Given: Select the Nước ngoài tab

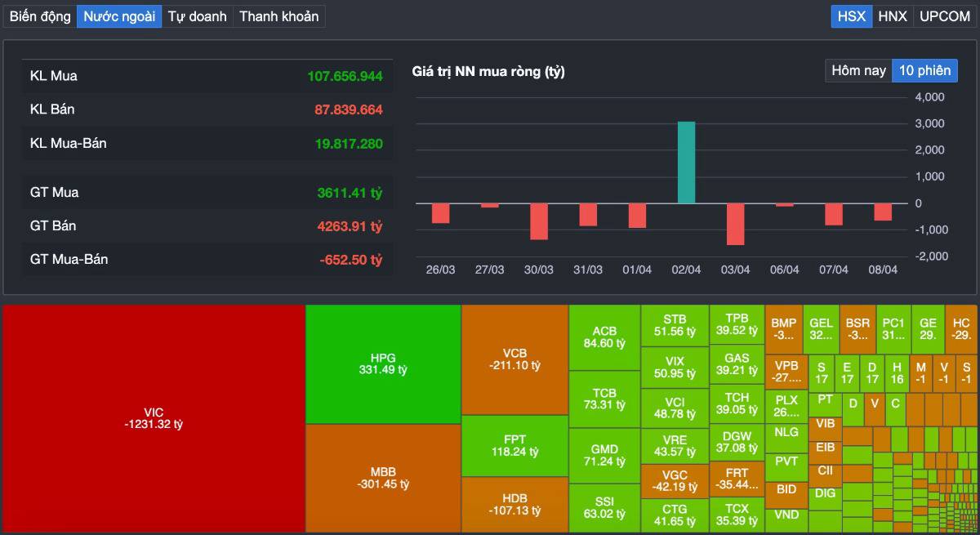Looking at the screenshot, I should tap(119, 16).
